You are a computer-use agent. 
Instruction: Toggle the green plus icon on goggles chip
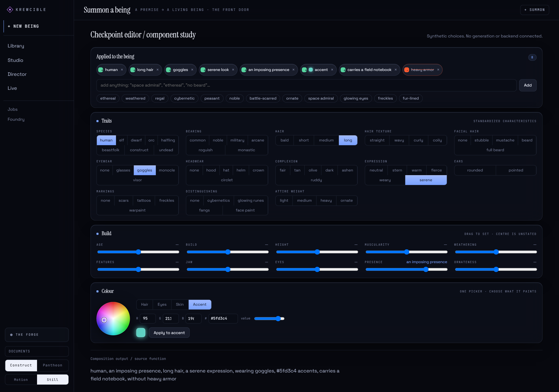[168, 70]
